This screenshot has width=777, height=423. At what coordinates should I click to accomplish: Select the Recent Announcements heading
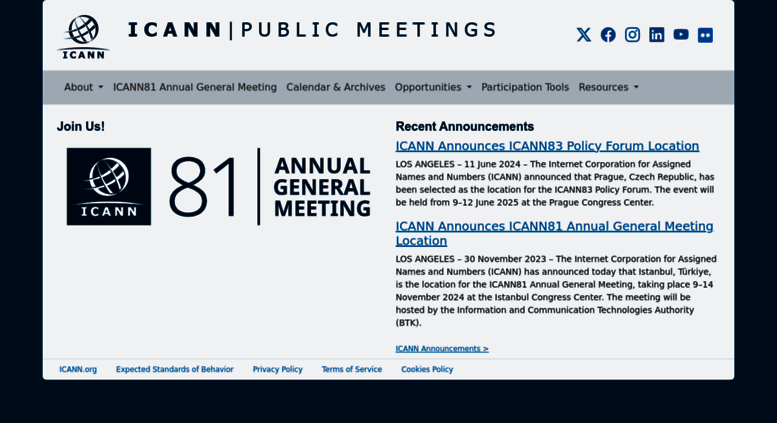(x=464, y=127)
